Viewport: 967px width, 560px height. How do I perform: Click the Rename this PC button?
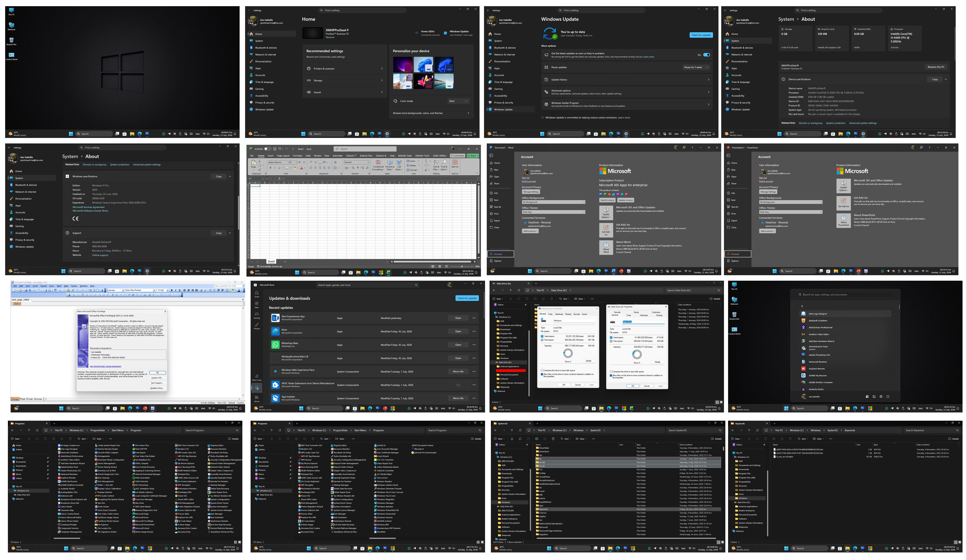click(x=936, y=67)
